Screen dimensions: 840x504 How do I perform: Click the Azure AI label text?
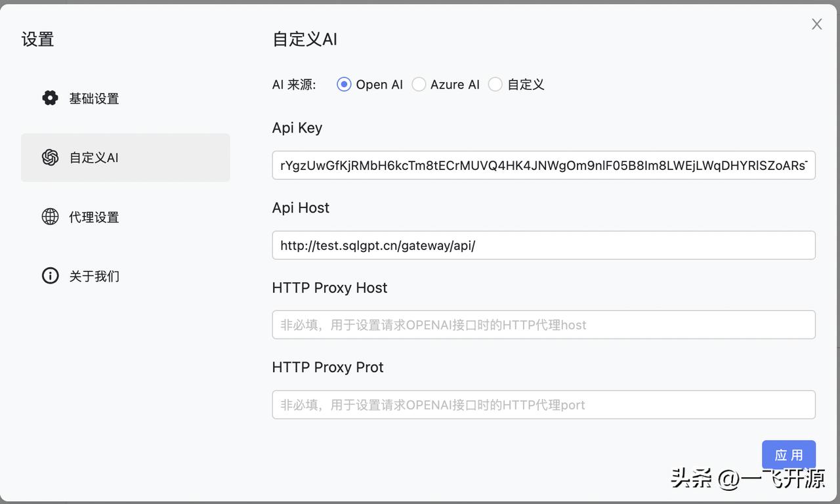click(x=455, y=85)
